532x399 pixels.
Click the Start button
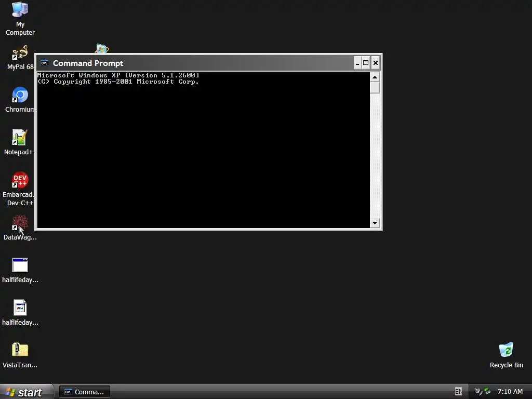click(x=26, y=392)
